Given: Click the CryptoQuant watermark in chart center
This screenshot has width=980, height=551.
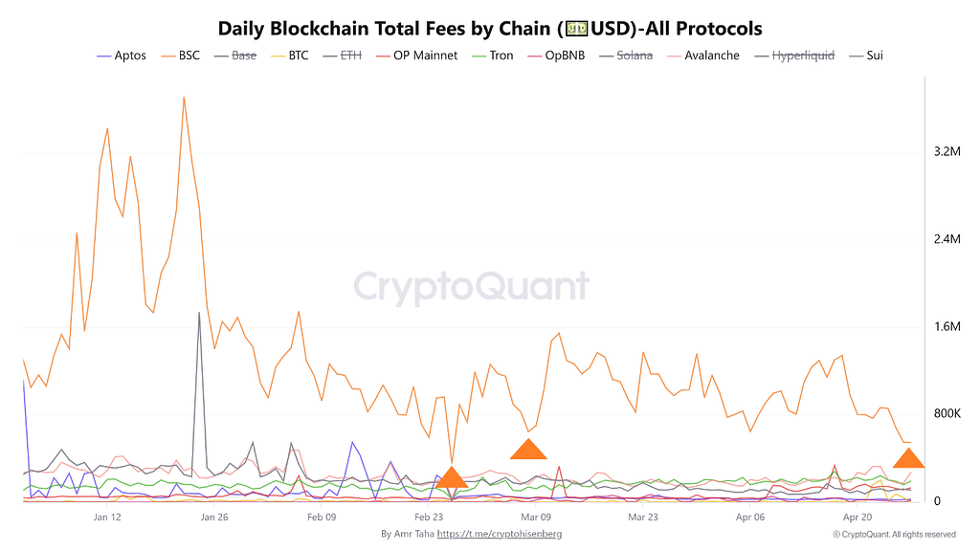Looking at the screenshot, I should click(472, 286).
